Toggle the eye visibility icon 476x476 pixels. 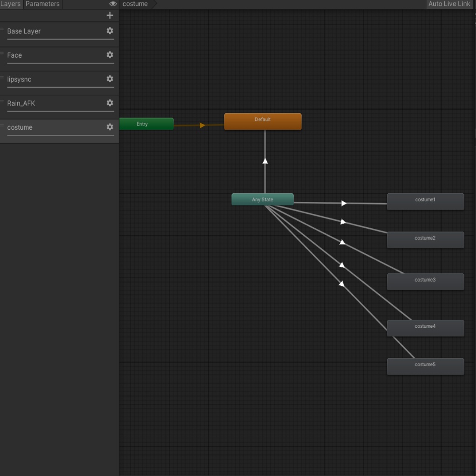tap(113, 4)
